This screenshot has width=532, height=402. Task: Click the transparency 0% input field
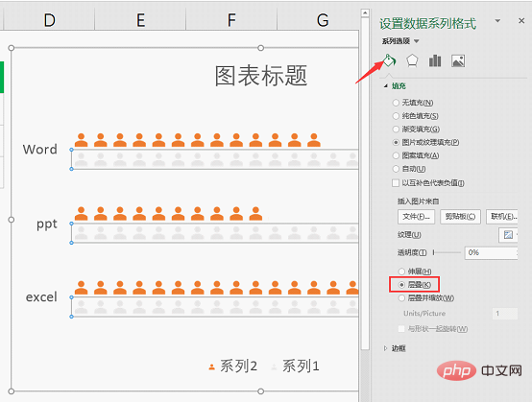491,252
